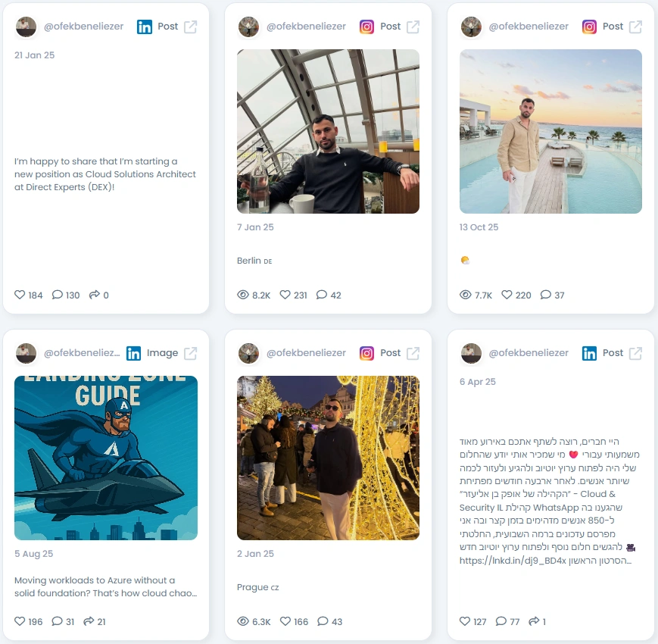Click heart icon with 184 likes

(20, 295)
